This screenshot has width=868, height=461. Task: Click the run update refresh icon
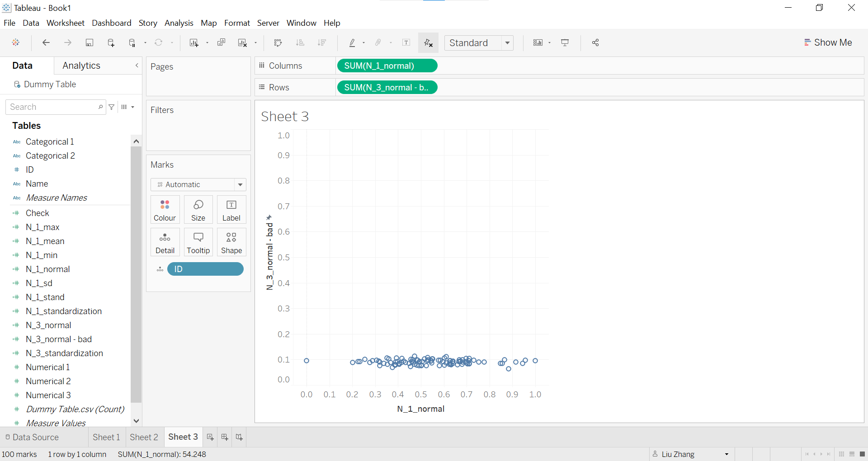coord(158,42)
